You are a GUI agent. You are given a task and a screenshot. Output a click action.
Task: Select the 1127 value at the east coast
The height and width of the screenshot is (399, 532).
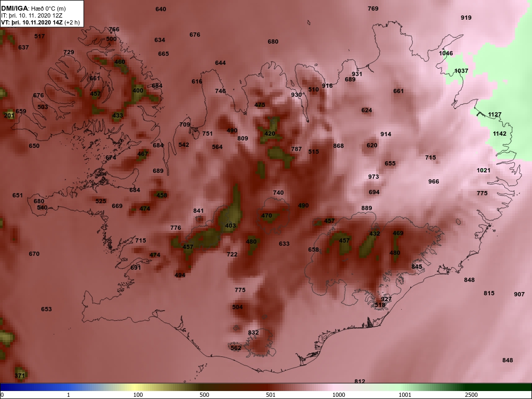coord(495,115)
